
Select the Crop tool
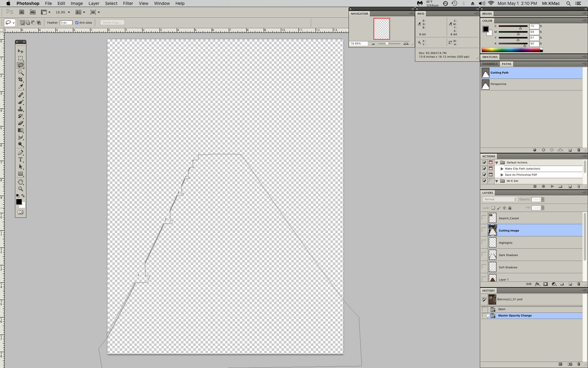20,80
